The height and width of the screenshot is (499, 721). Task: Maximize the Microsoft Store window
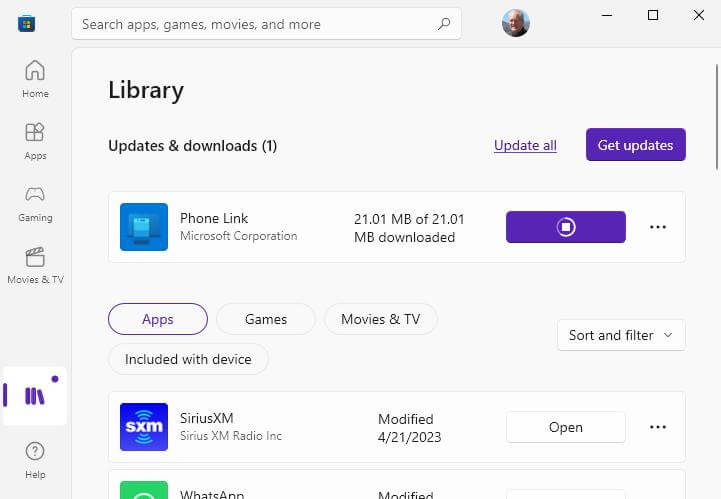click(x=653, y=15)
